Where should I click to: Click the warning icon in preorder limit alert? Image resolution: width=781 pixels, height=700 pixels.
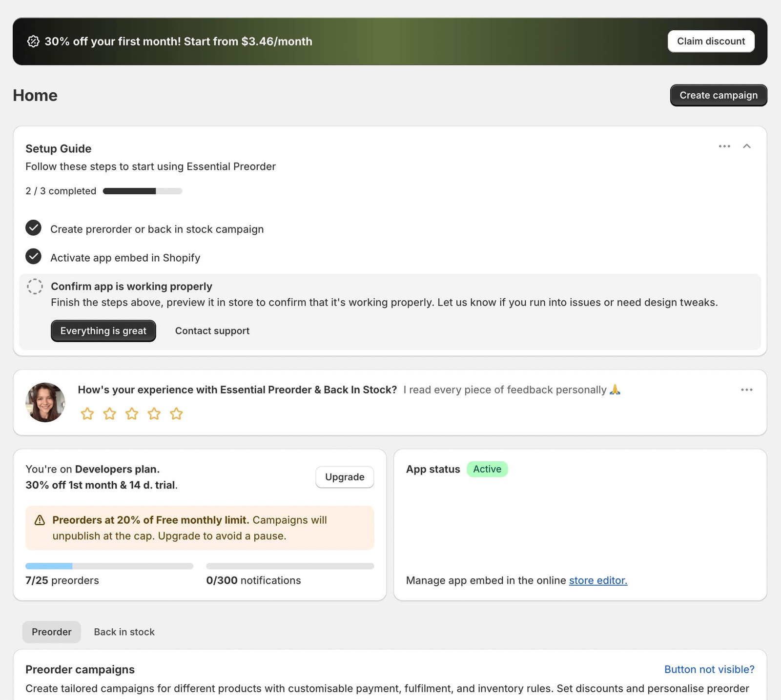40,520
